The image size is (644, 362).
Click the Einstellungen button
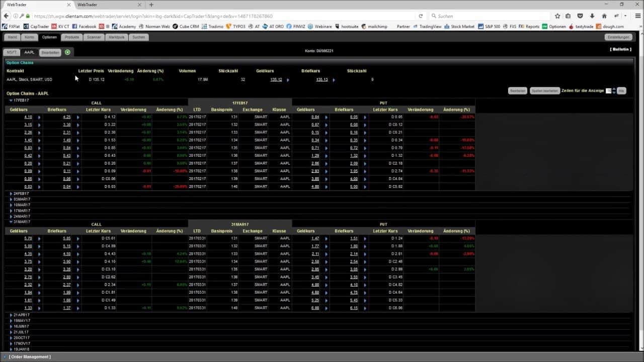[618, 37]
